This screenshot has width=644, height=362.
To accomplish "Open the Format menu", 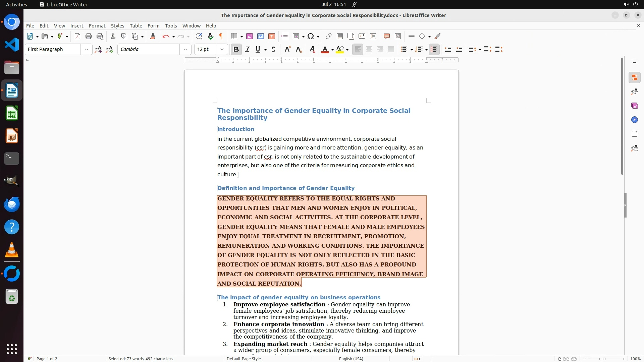I will point(97,26).
